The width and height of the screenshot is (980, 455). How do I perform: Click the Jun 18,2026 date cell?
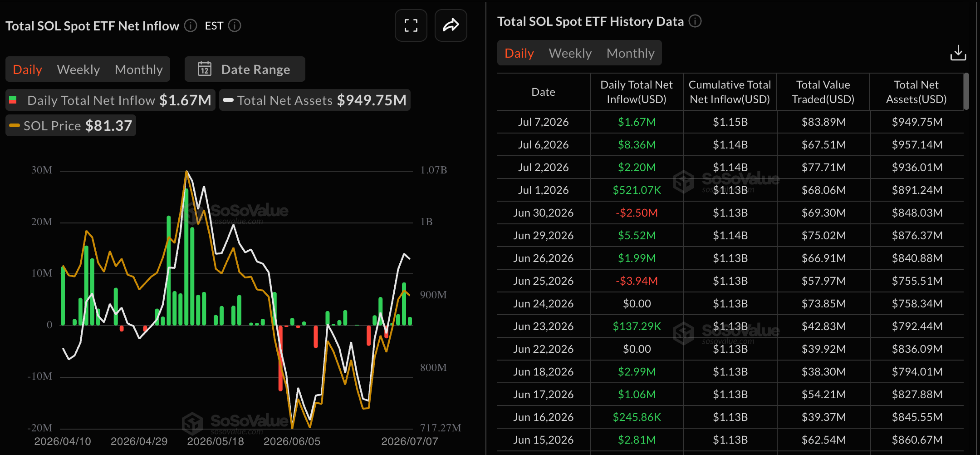[x=544, y=371]
